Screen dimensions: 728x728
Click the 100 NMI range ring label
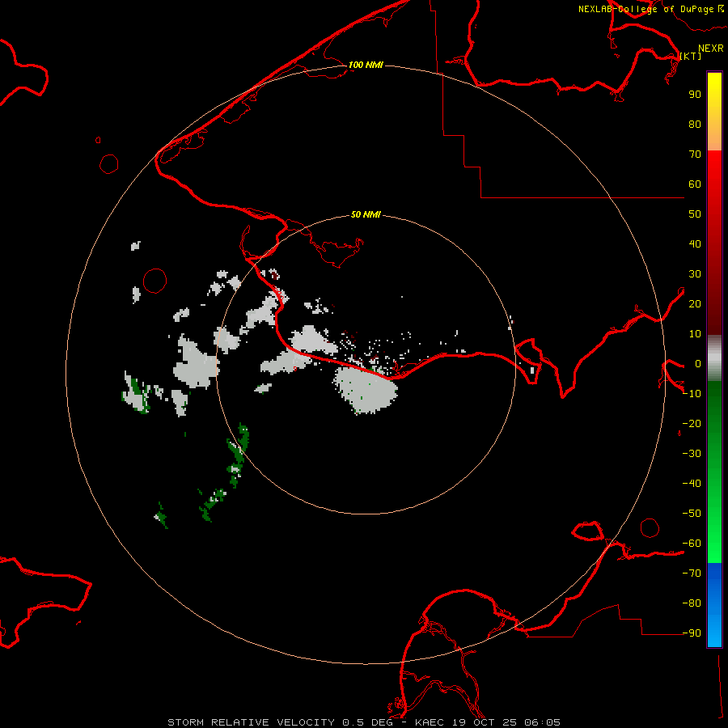[366, 65]
